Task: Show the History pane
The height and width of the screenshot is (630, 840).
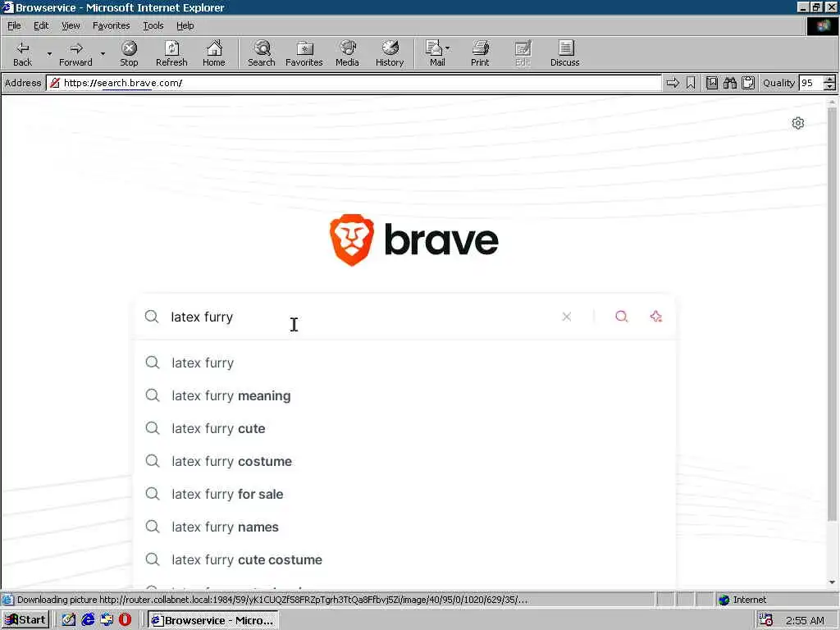Action: pos(390,53)
